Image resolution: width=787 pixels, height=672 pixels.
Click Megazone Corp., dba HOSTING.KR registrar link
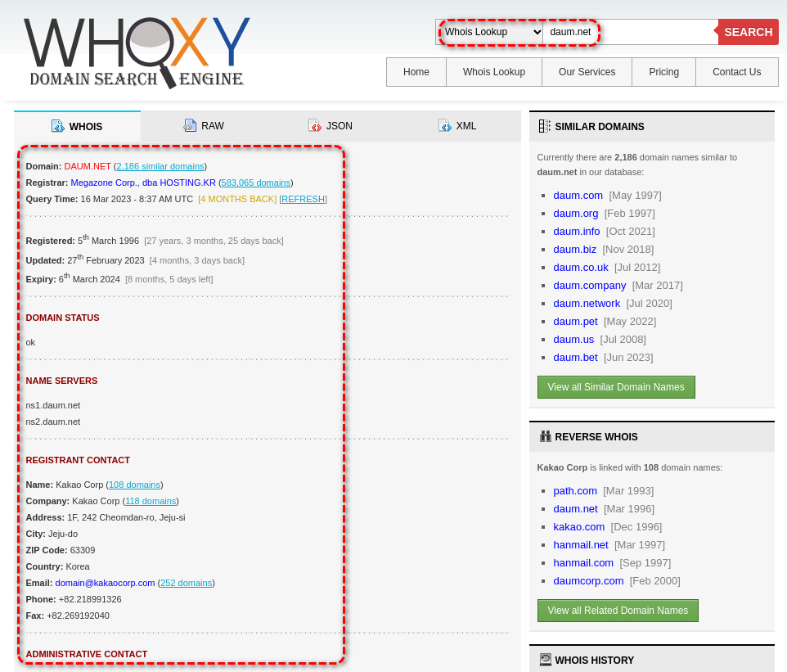point(143,183)
